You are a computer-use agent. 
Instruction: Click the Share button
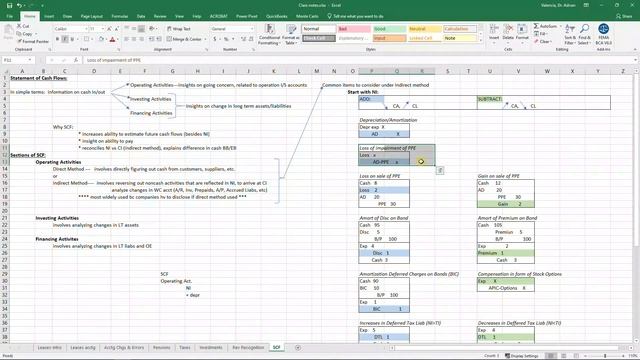tap(623, 16)
